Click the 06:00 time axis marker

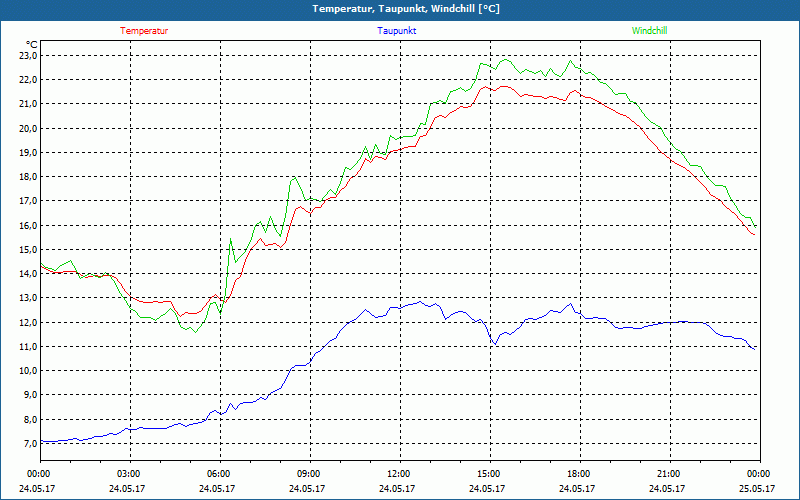pyautogui.click(x=219, y=474)
